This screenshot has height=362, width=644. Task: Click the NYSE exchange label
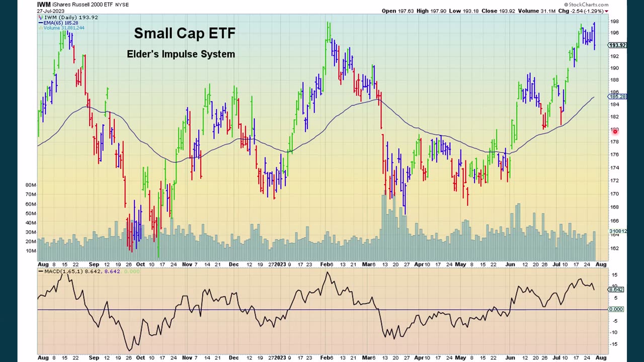122,5
